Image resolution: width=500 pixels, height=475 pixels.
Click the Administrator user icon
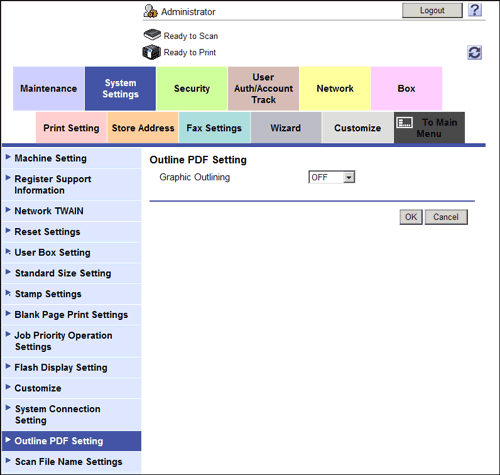(150, 11)
